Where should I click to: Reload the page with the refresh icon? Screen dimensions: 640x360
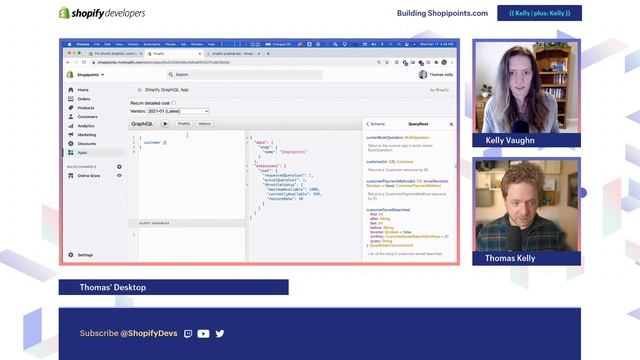click(x=84, y=62)
